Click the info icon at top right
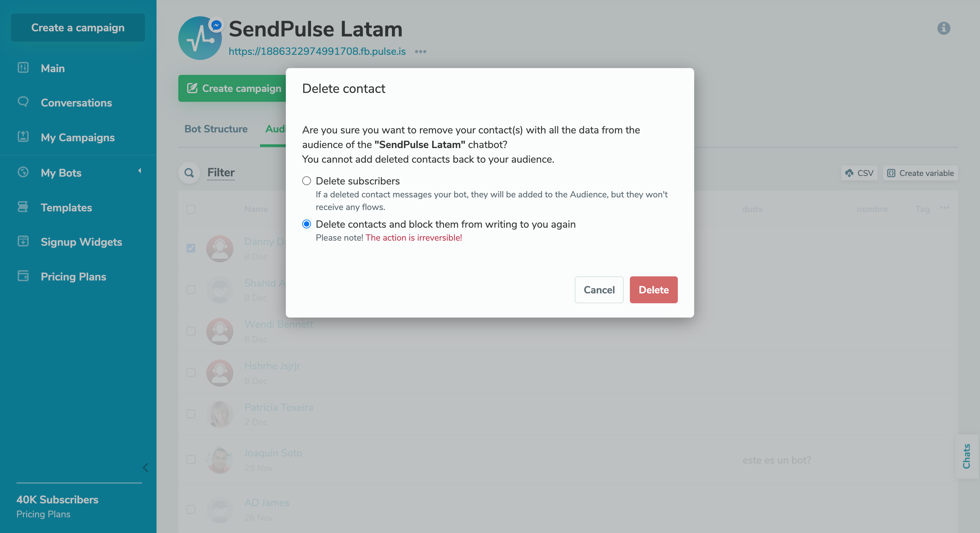 pyautogui.click(x=944, y=28)
